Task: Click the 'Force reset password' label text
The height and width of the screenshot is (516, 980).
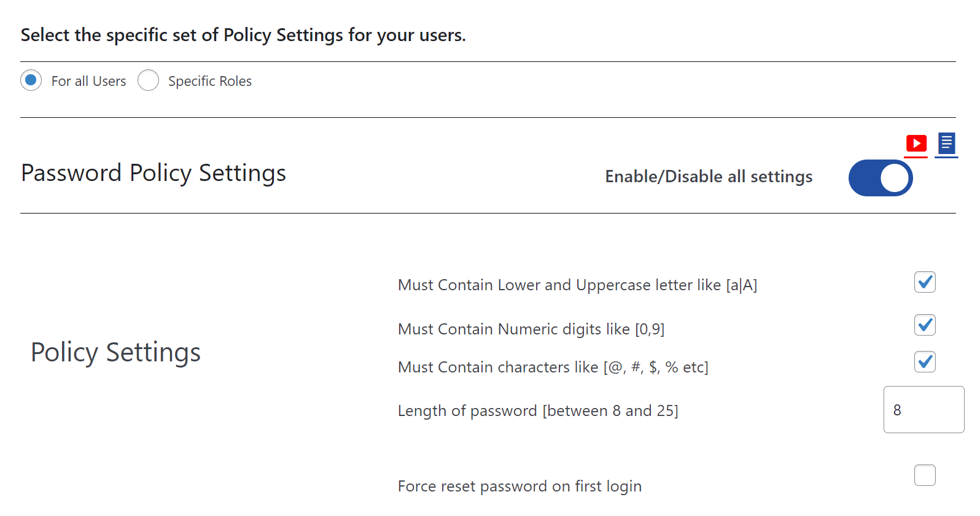Action: click(519, 486)
